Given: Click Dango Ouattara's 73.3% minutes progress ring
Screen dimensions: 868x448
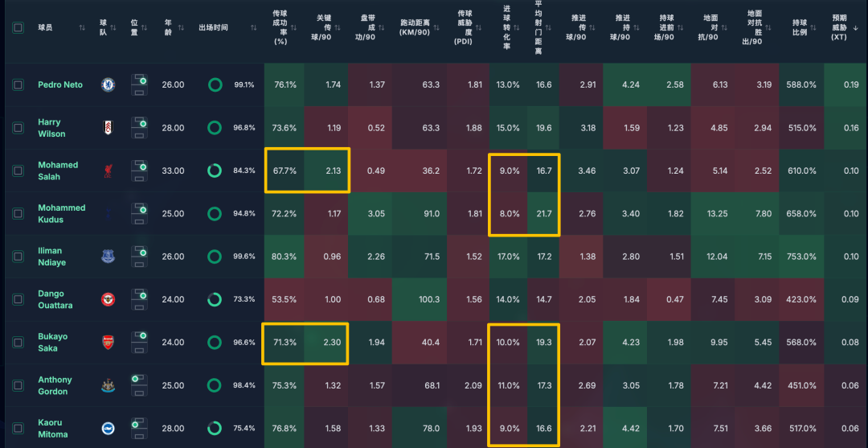Looking at the screenshot, I should tap(215, 299).
